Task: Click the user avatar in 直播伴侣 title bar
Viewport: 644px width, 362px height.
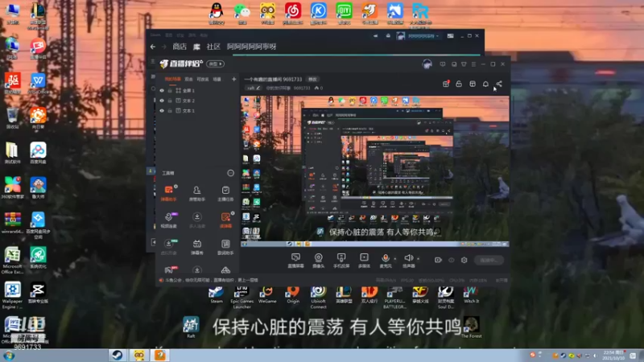Action: pyautogui.click(x=427, y=64)
